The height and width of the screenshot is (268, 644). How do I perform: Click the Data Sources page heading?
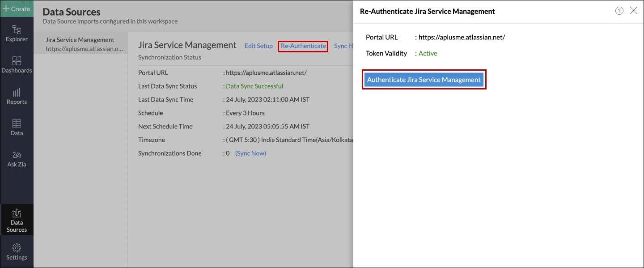coord(72,12)
